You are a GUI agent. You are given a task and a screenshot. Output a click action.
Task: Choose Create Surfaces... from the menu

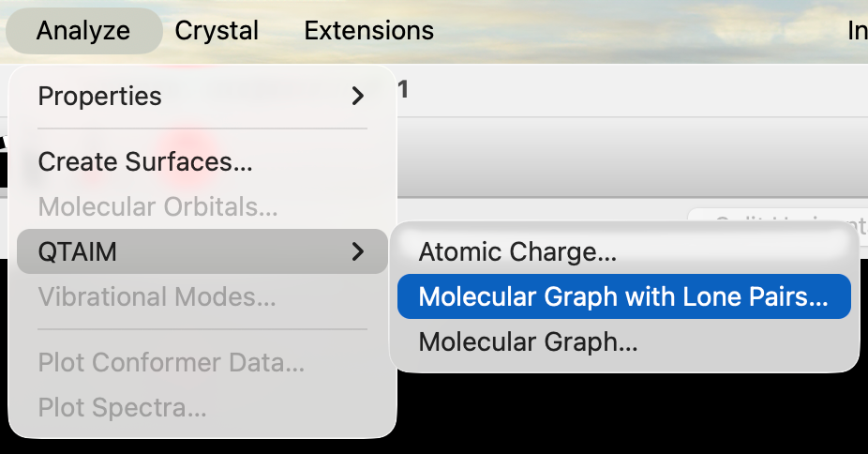point(145,161)
